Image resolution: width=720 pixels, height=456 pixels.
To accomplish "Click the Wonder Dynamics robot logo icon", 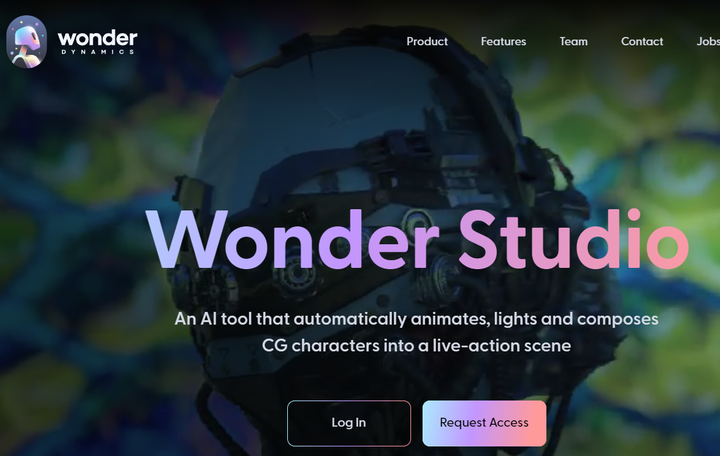I will (x=26, y=42).
